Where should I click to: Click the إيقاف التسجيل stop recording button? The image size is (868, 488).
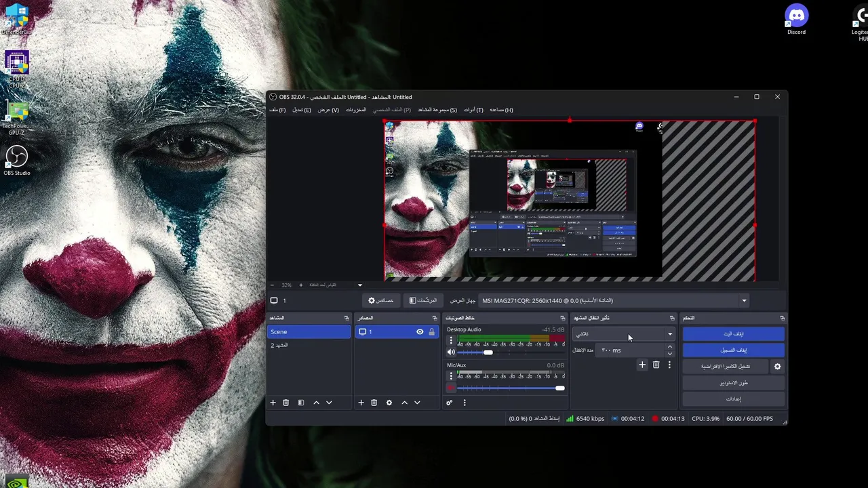[734, 350]
